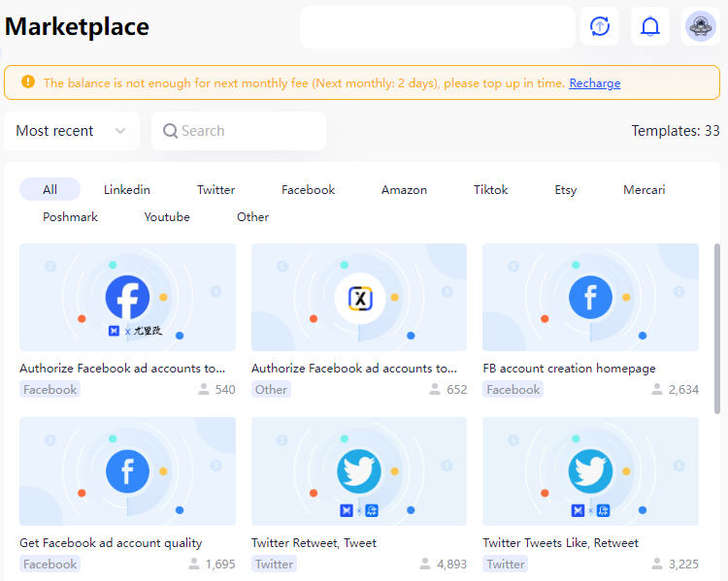Viewport: 728px width, 581px height.
Task: Show Youtube templates
Action: [167, 216]
